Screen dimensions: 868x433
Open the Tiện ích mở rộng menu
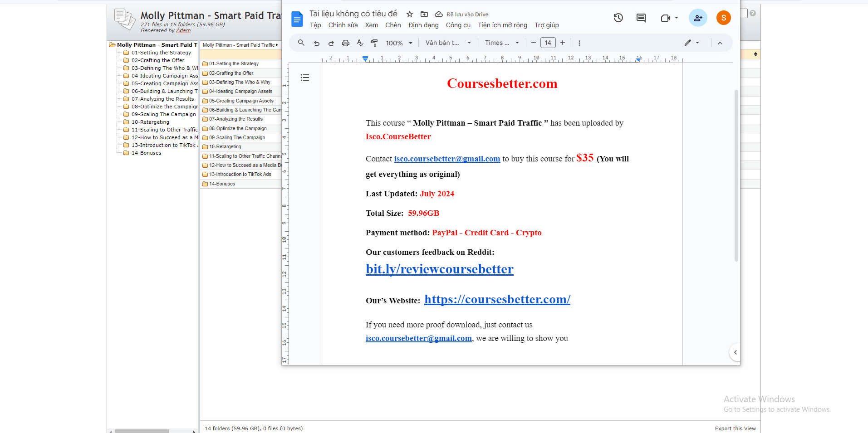point(502,25)
